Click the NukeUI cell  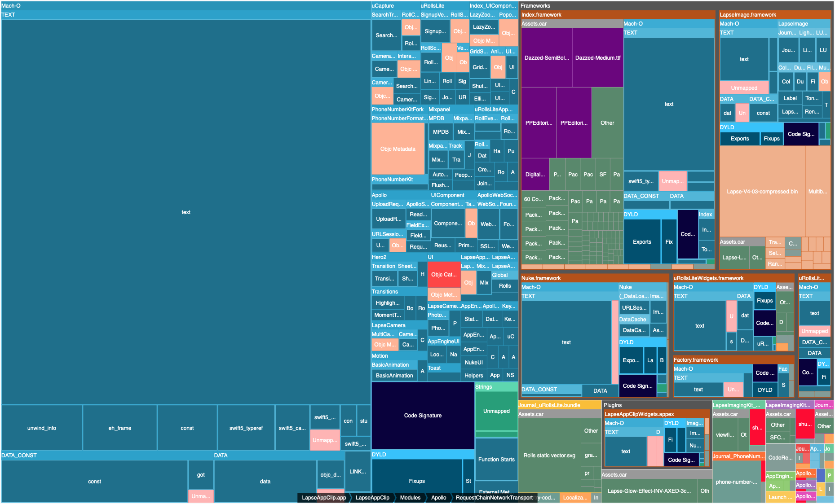473,362
